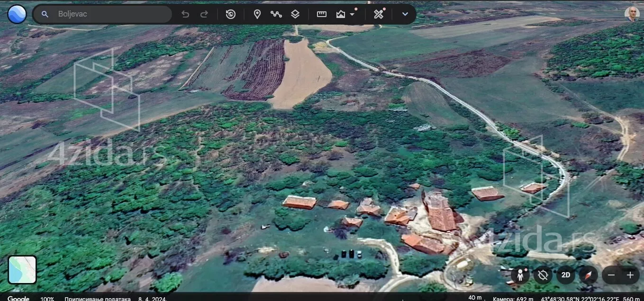Click the magnifier search icon

(45, 14)
